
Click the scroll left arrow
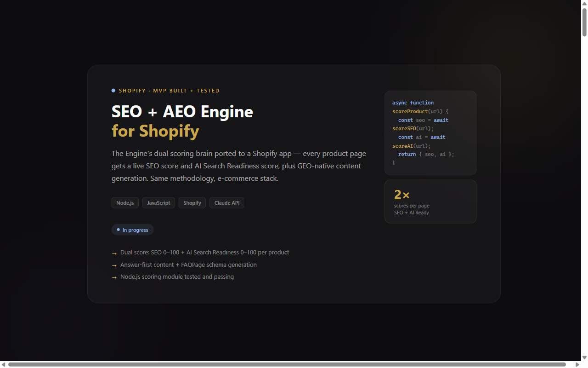pyautogui.click(x=3, y=364)
